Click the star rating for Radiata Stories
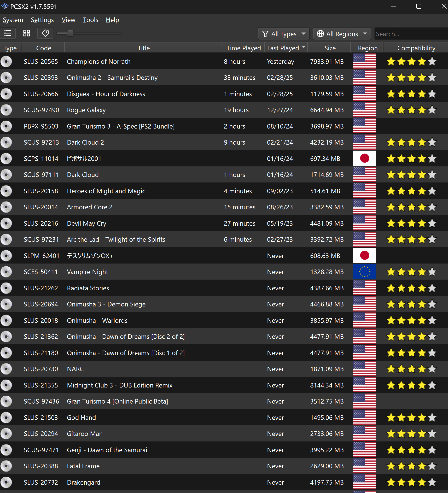Viewport: 448px width, 493px height. click(411, 288)
